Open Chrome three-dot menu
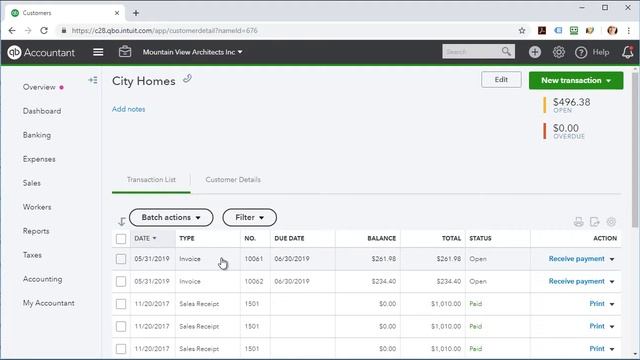Viewport: 640px width, 360px height. [629, 31]
